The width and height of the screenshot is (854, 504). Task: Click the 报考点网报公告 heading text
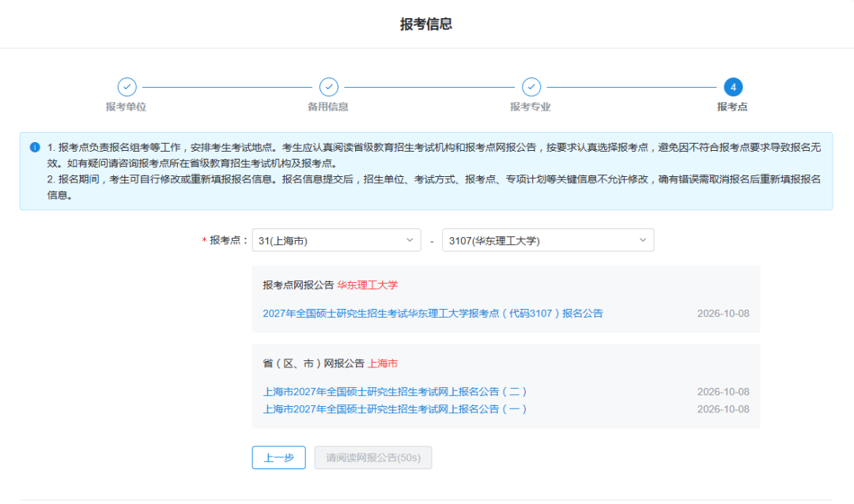click(298, 285)
